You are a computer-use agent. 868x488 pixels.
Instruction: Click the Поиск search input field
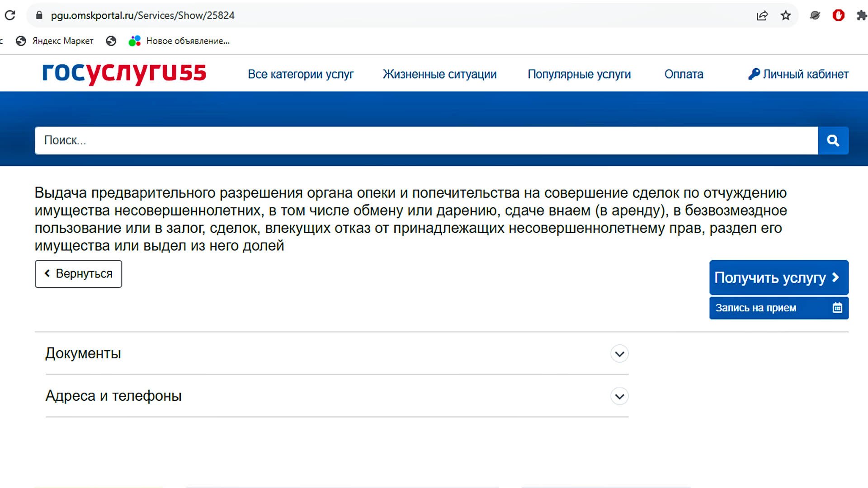pyautogui.click(x=425, y=141)
